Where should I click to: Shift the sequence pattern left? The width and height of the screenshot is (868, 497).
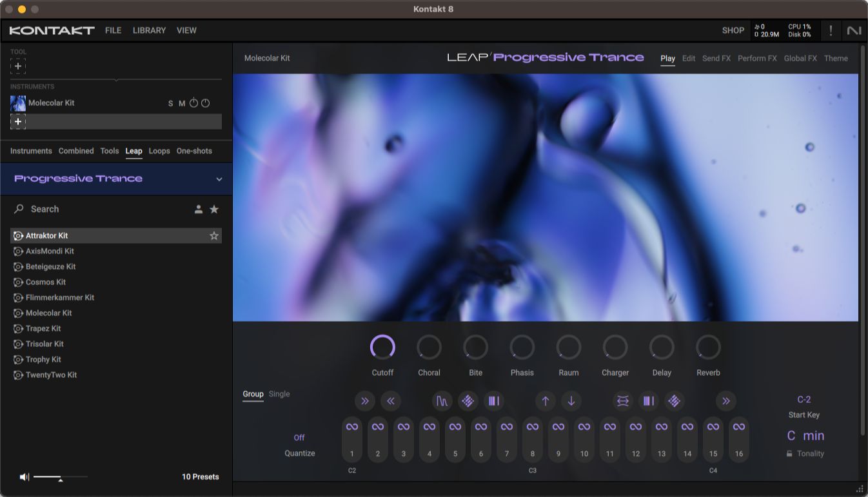click(x=390, y=401)
